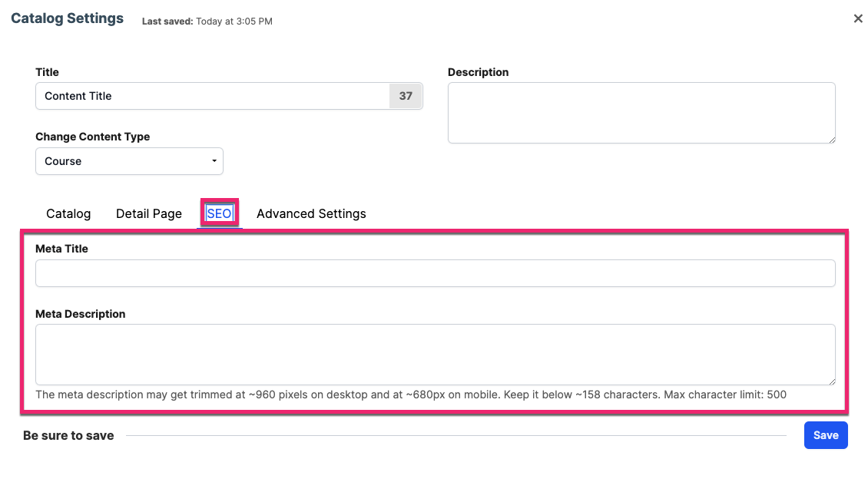Click the Meta Description label
Viewport: 868px width, 482px height.
(x=81, y=314)
